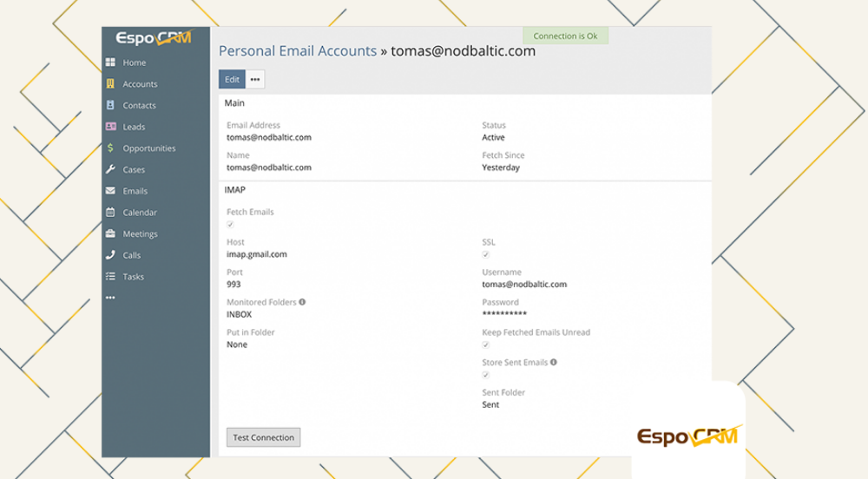
Task: Click the Host value imap.gmail.com
Action: [257, 254]
